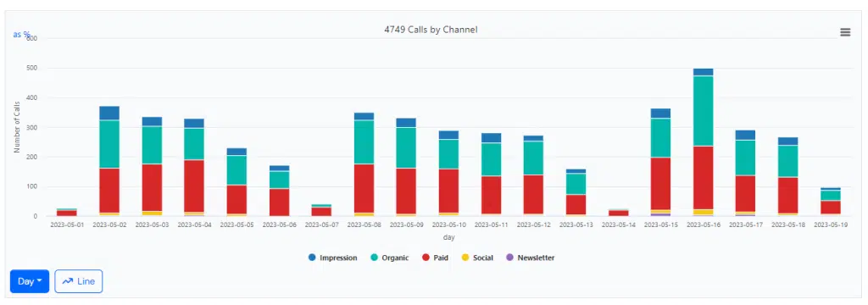
Task: Click the teal Organic legend dot
Action: point(374,258)
